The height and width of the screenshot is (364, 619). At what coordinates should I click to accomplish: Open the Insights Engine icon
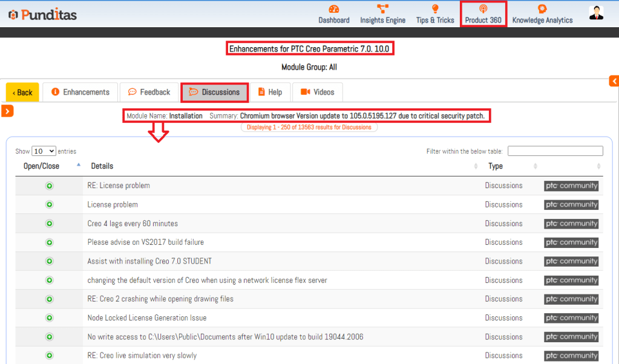point(382,9)
